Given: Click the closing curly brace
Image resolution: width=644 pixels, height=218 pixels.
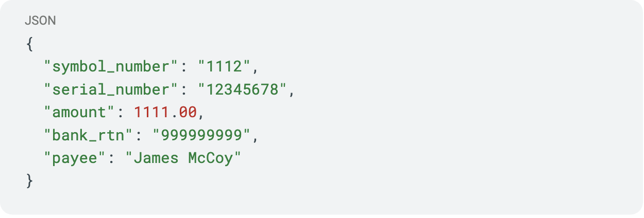Looking at the screenshot, I should (29, 181).
